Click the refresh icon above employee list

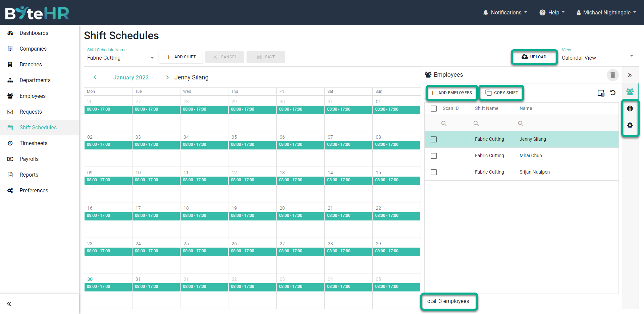point(613,93)
